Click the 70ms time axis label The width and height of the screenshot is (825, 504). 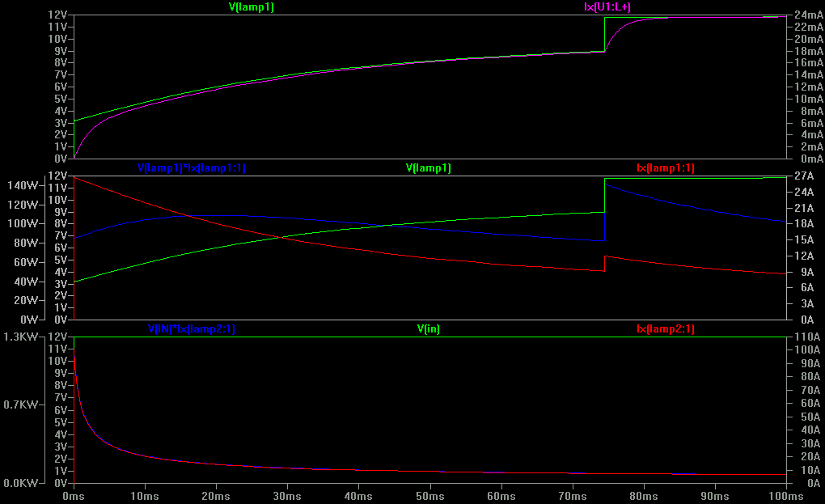click(573, 496)
